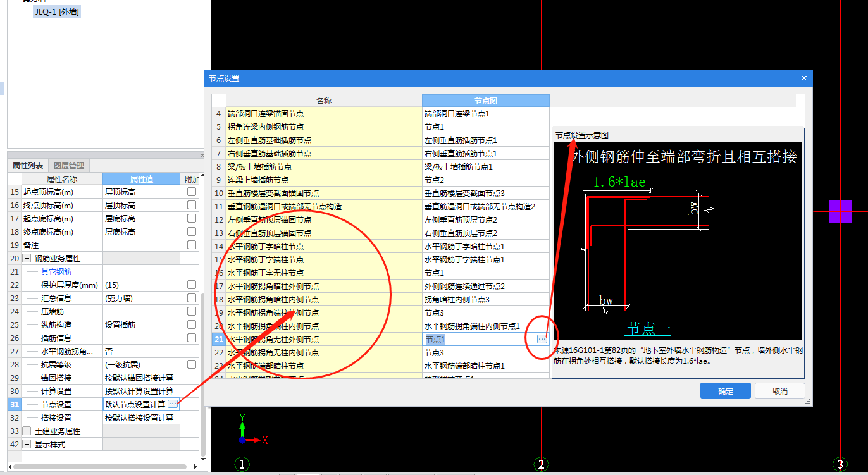Click the 名称 column header in dialog
Screen dimensions: 868x475
(x=324, y=101)
